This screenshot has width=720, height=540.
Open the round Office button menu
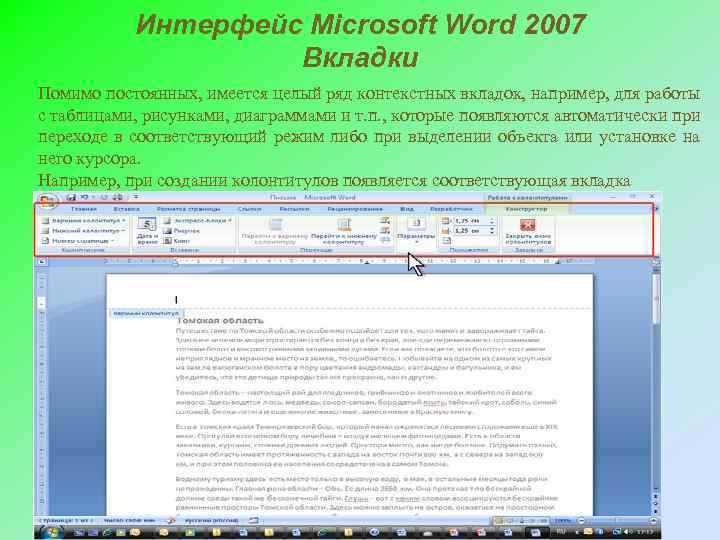pos(48,201)
